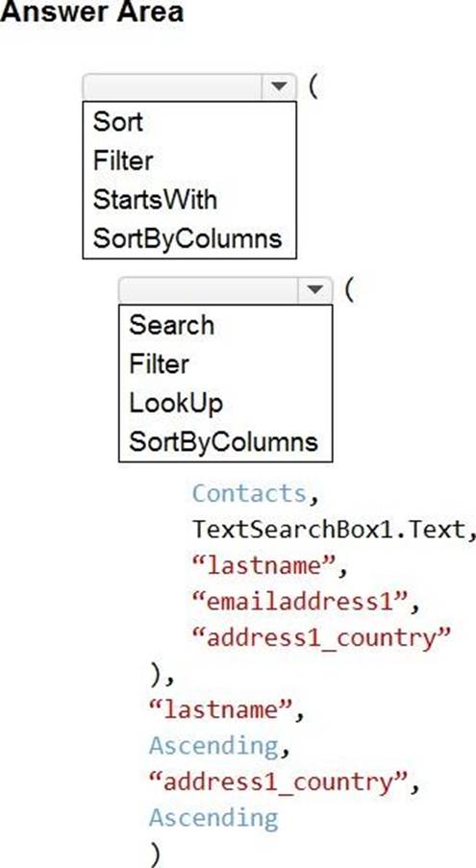Screen dimensions: 476x868
Task: Open the second function dropdown arrow
Action: (315, 289)
